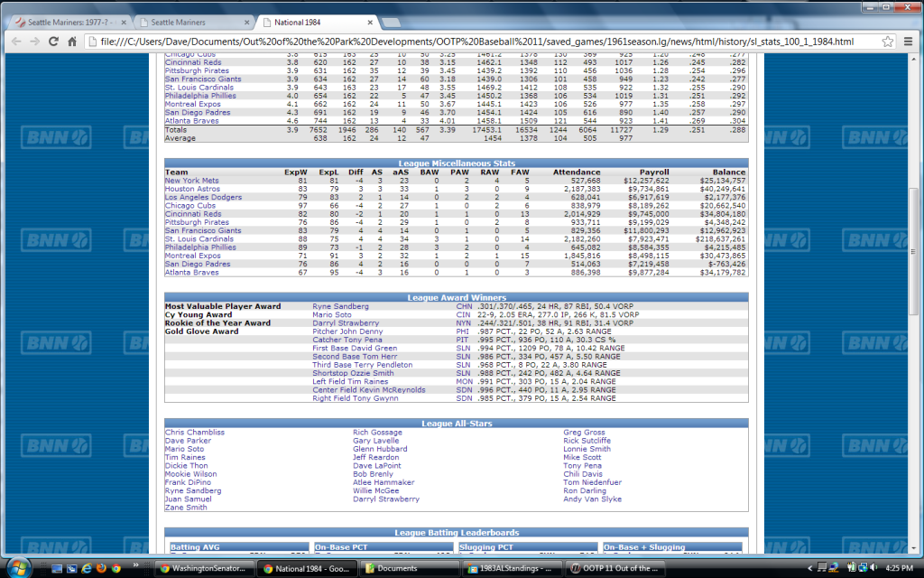The width and height of the screenshot is (924, 578).
Task: Select the National 1984 tab
Action: point(317,23)
